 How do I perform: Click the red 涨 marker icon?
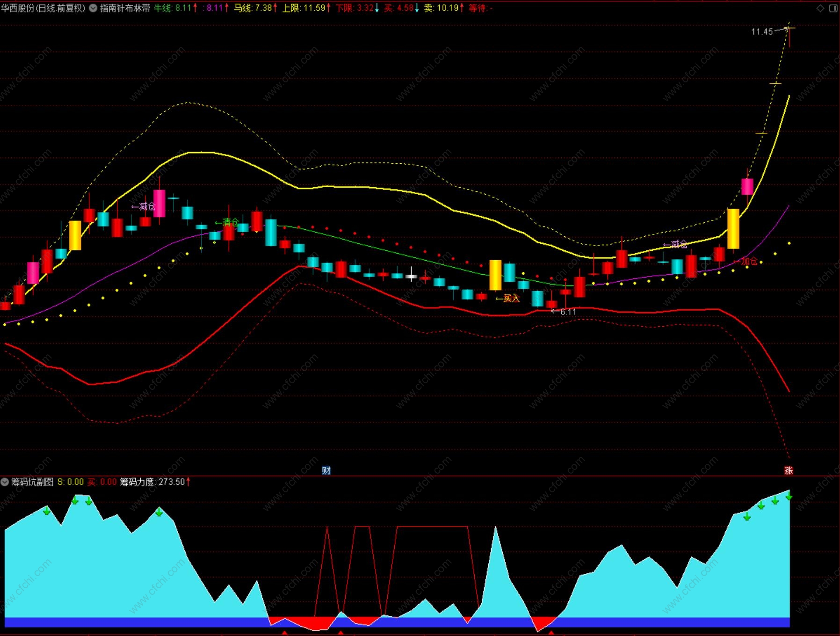tap(789, 470)
